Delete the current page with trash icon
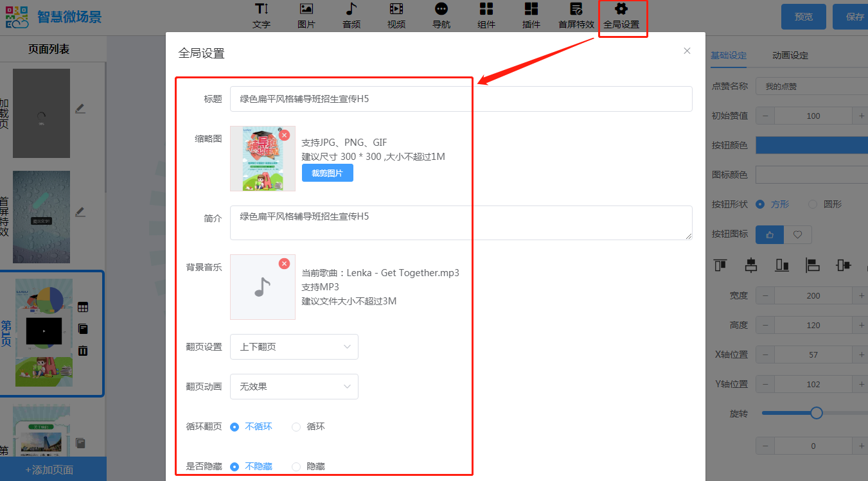Viewport: 868px width, 481px height. [x=83, y=351]
